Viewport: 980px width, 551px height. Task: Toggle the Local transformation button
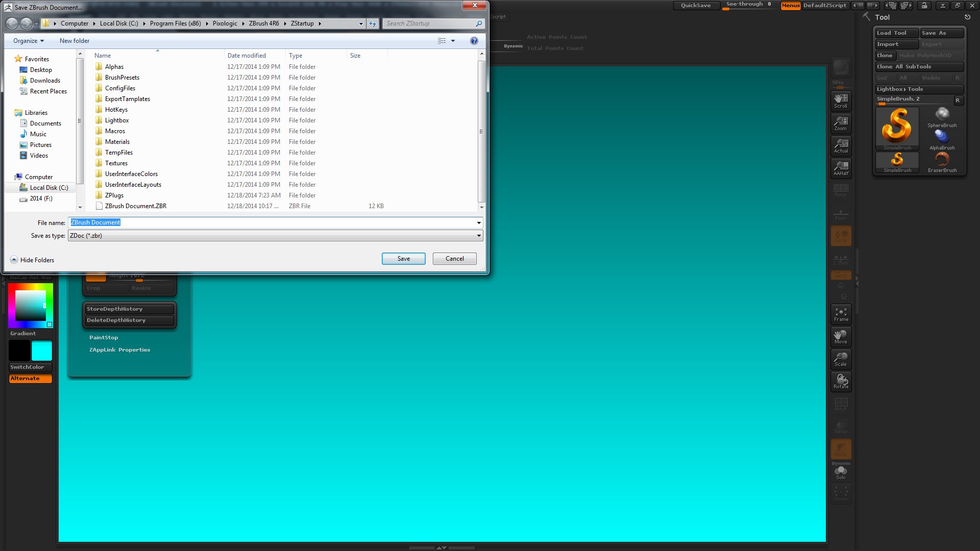[x=841, y=236]
